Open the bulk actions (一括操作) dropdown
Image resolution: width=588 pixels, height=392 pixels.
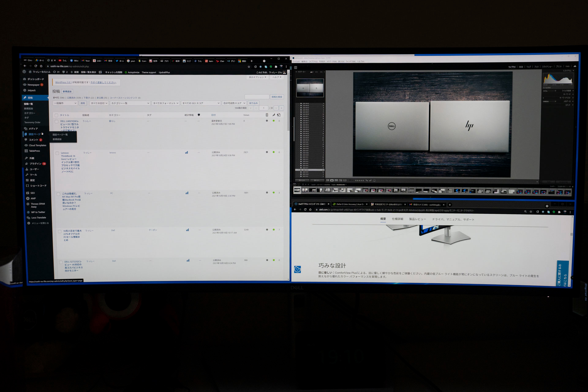click(x=65, y=103)
